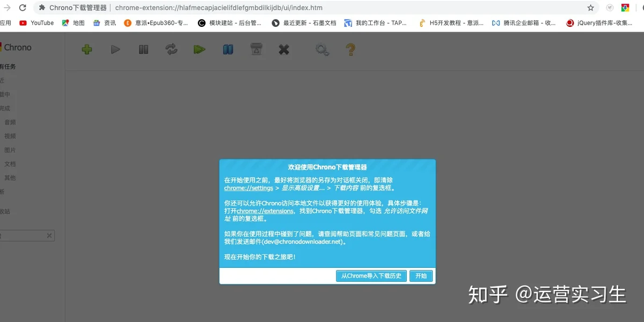Reload the page in the browser
This screenshot has width=644, height=322.
coord(23,8)
